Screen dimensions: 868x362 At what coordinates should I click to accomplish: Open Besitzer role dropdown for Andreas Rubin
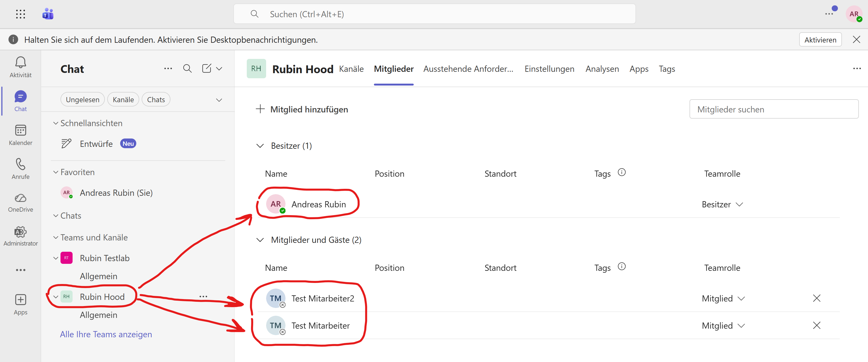(x=722, y=204)
